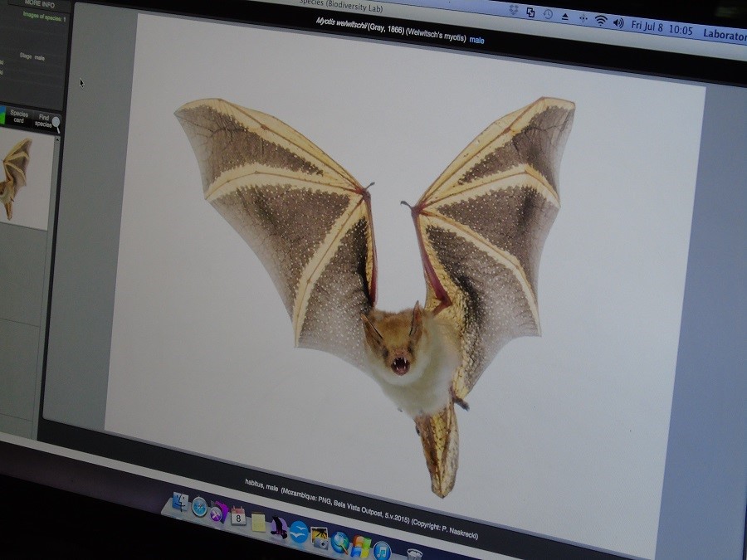Click the Eject menu bar icon
Viewport: 747px width, 560px height.
tap(565, 17)
